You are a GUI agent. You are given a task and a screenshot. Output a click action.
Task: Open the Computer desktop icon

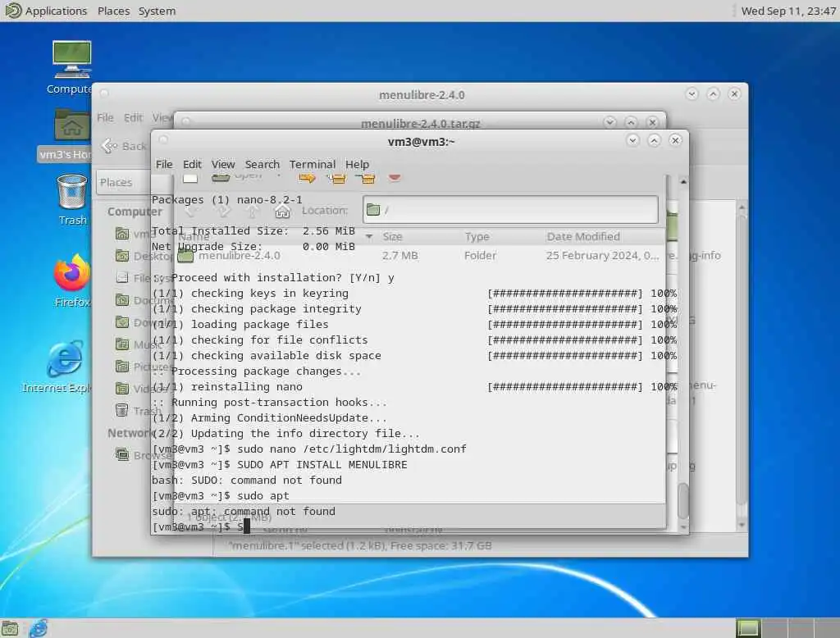tap(72, 60)
